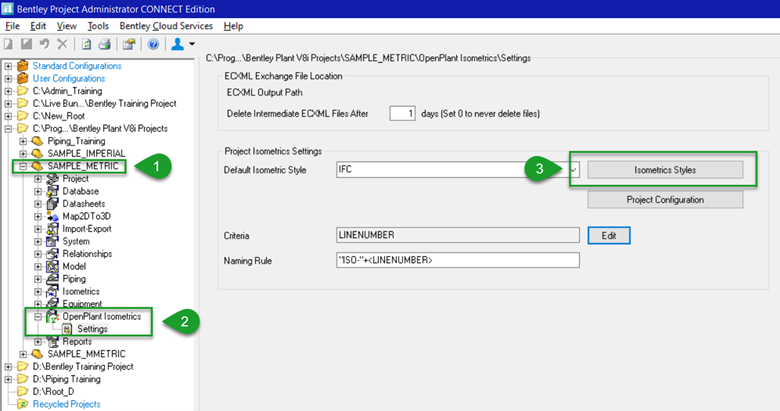Image resolution: width=780 pixels, height=411 pixels.
Task: Click the Piping node icon
Action: click(52, 279)
